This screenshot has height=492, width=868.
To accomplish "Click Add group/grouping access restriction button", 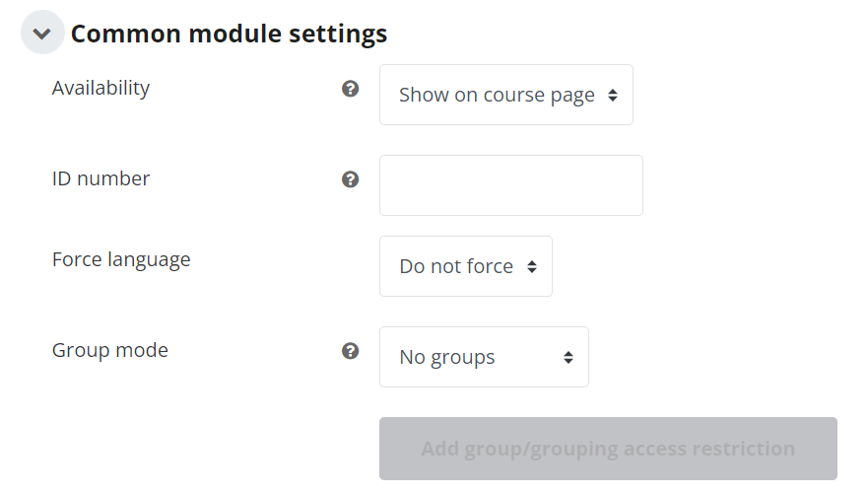I will [608, 449].
